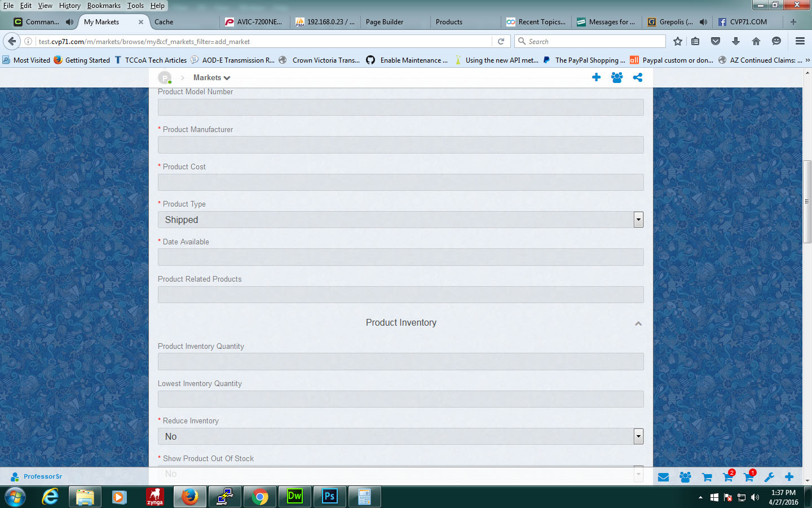This screenshot has height=508, width=812.
Task: Switch to the Page Builder tab
Action: 395,22
